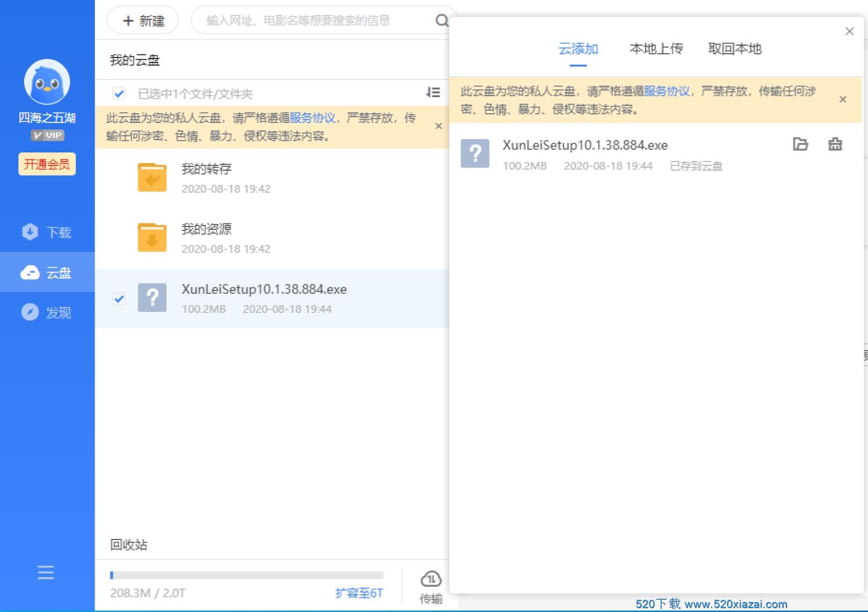
Task: Select the 我的转存 folder name
Action: click(x=206, y=169)
